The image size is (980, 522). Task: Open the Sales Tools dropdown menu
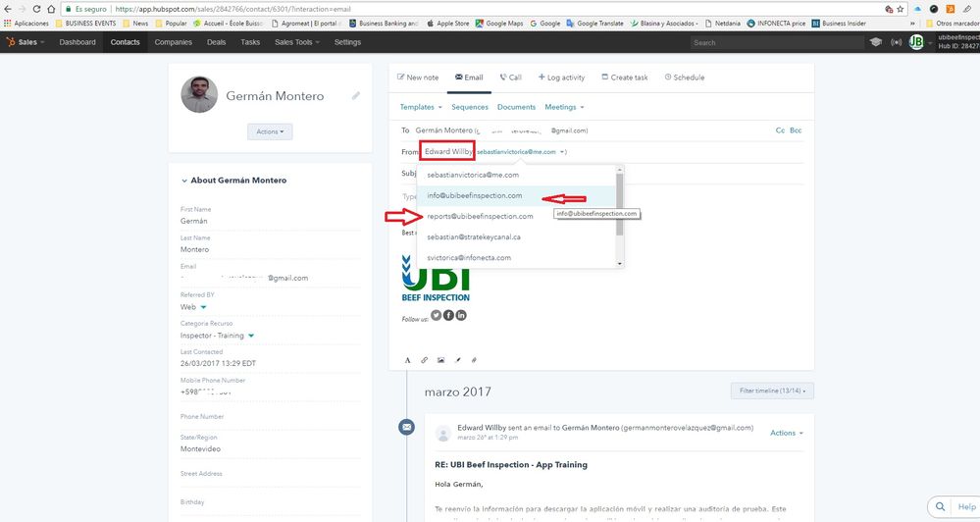pyautogui.click(x=297, y=42)
